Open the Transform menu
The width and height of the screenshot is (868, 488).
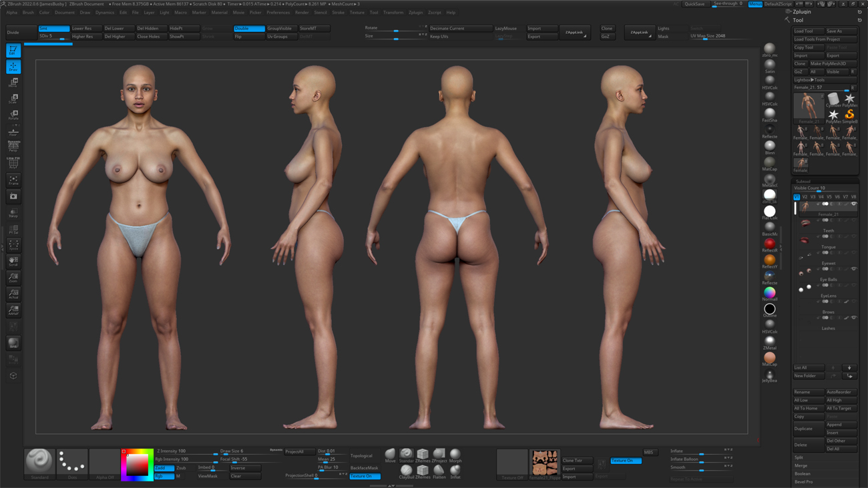click(x=393, y=13)
